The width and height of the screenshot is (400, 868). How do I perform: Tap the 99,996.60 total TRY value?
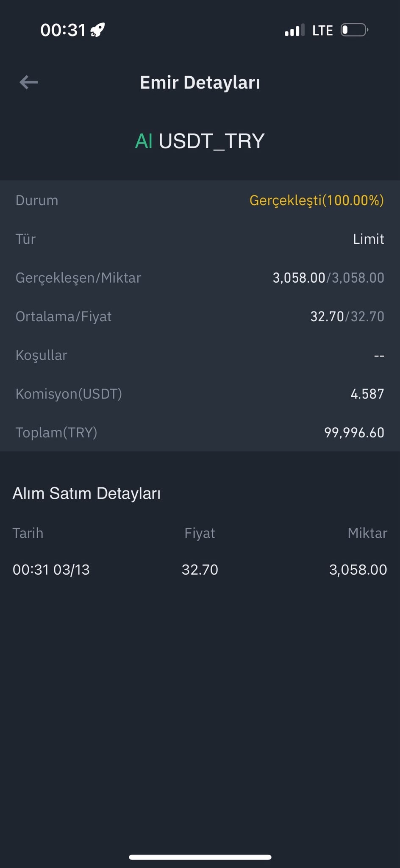pos(354,433)
